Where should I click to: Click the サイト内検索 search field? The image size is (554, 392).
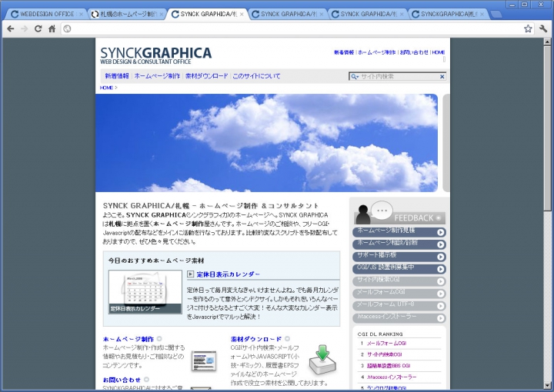(x=399, y=77)
